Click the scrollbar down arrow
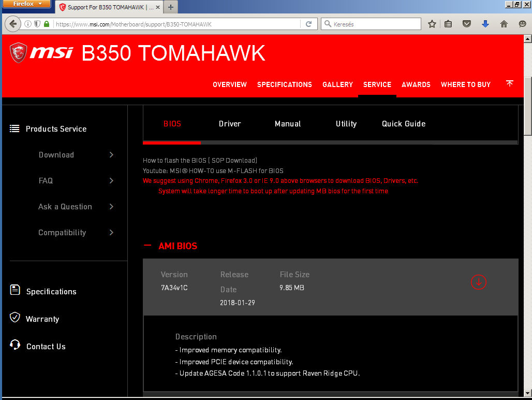Screen dimensions: 532x400 click(x=528, y=394)
